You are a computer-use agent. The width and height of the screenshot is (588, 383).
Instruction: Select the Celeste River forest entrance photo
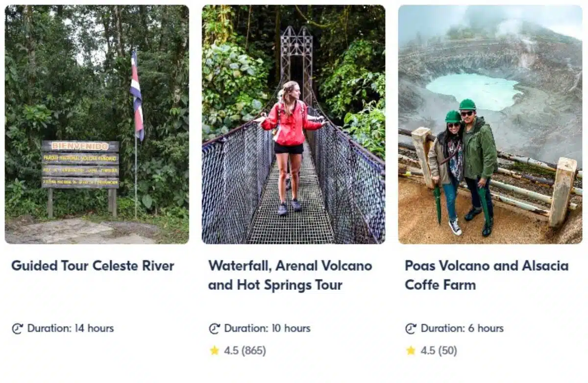pyautogui.click(x=97, y=124)
